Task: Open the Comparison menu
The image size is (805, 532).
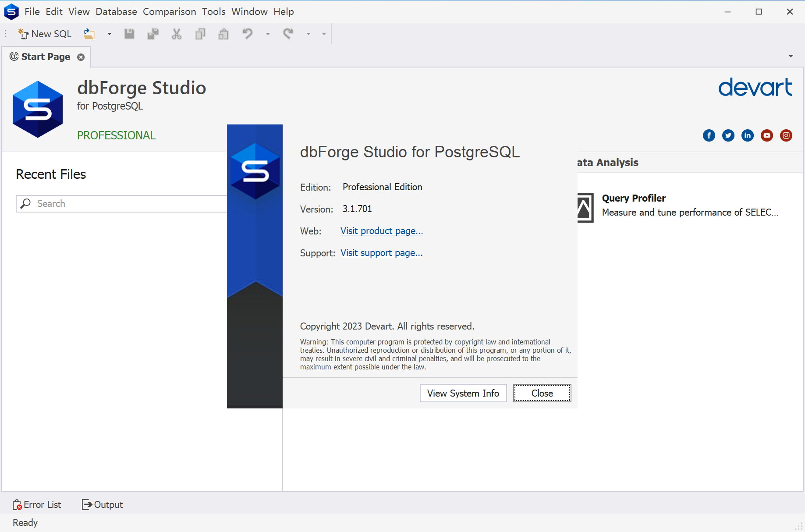Action: (x=170, y=12)
